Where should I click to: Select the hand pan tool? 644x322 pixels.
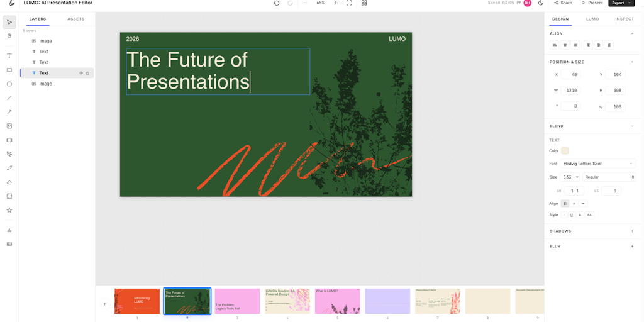coord(9,36)
